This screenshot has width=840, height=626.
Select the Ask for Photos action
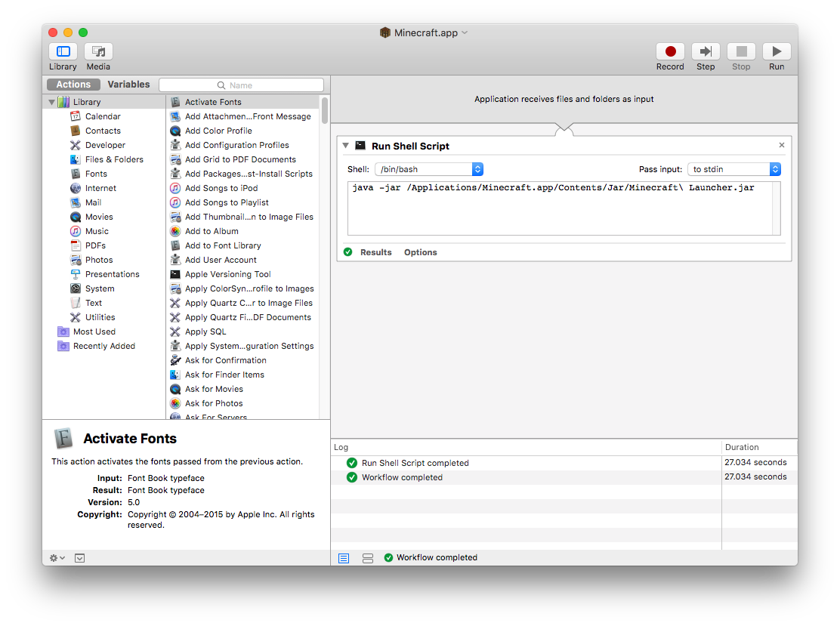point(243,404)
